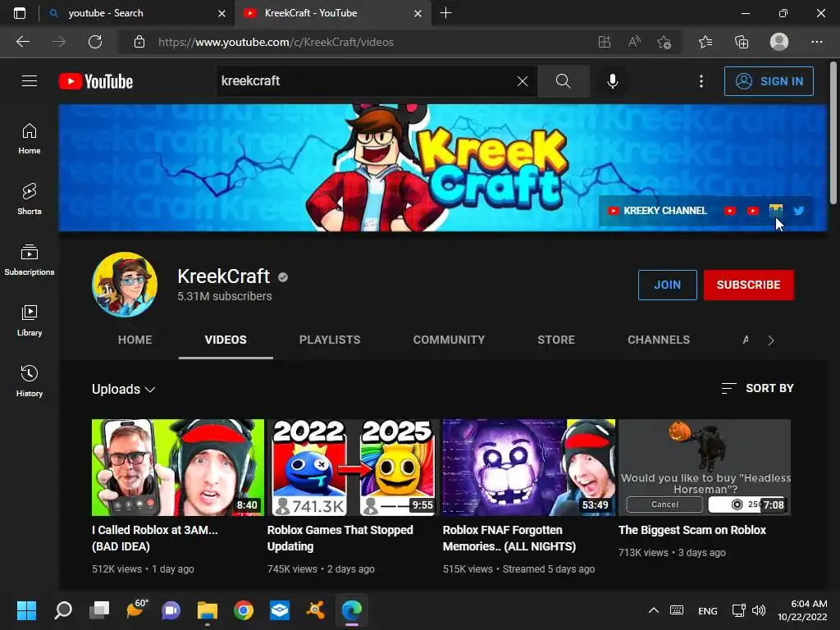
Task: Open Edge Collections
Action: tap(742, 42)
